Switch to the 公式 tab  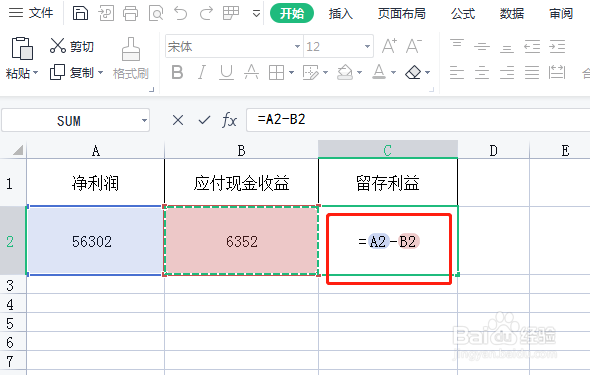463,14
